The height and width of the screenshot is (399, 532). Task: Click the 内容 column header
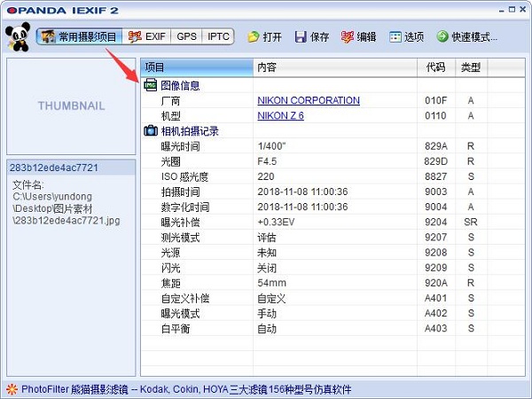pyautogui.click(x=333, y=67)
